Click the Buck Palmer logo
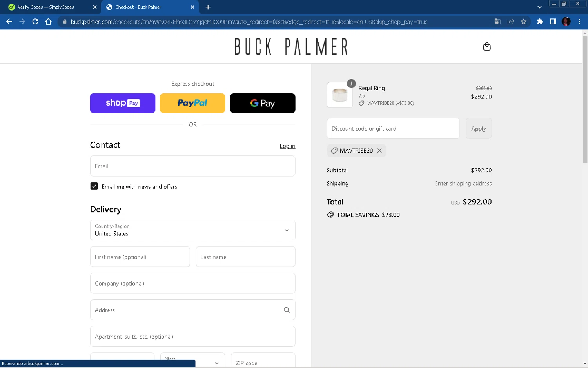This screenshot has height=368, width=588. [291, 47]
